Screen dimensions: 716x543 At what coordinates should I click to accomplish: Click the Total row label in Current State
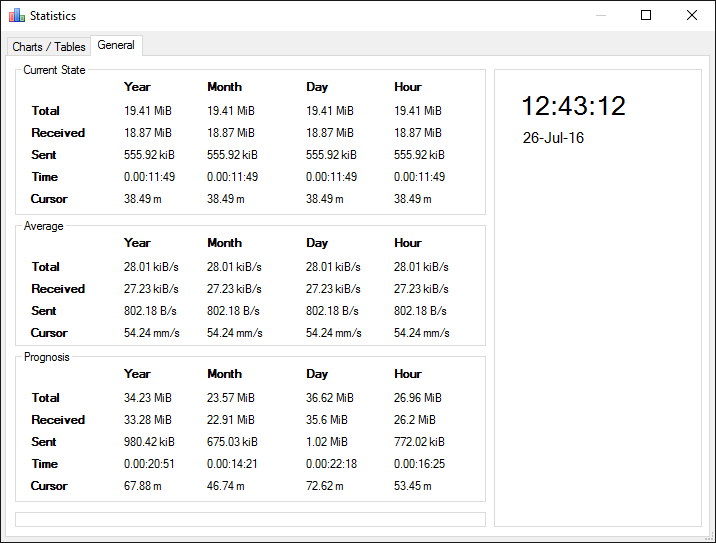[x=45, y=111]
